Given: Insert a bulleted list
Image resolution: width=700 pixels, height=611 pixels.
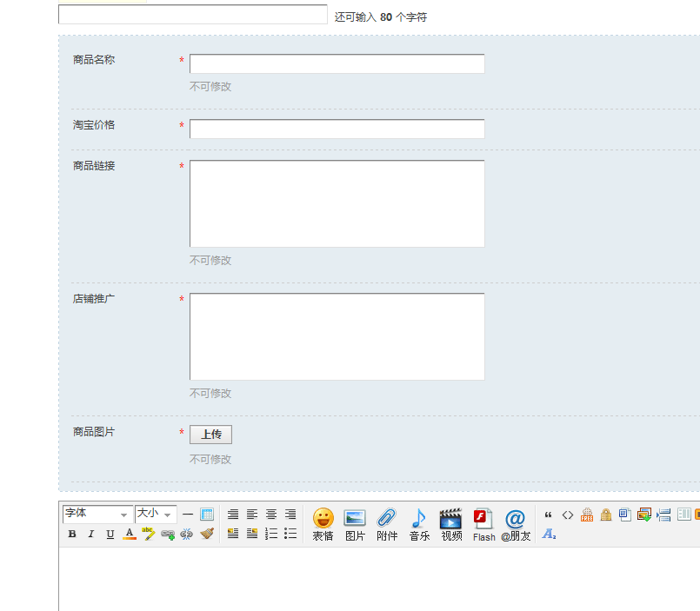Looking at the screenshot, I should click(290, 534).
